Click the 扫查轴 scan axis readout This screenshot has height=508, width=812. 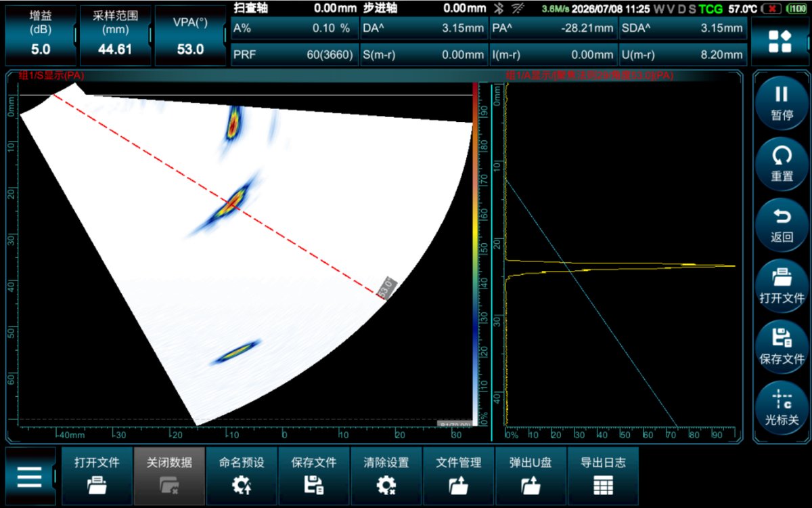coord(294,8)
